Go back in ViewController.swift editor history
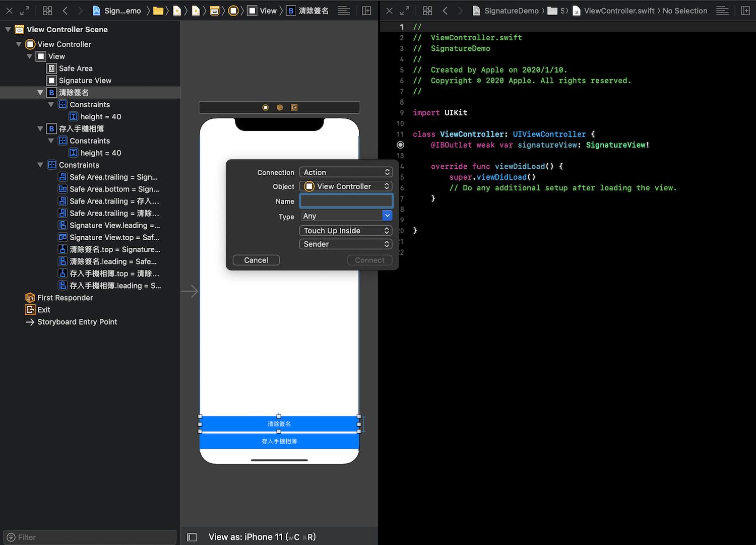Viewport: 756px width, 545px height. point(445,11)
